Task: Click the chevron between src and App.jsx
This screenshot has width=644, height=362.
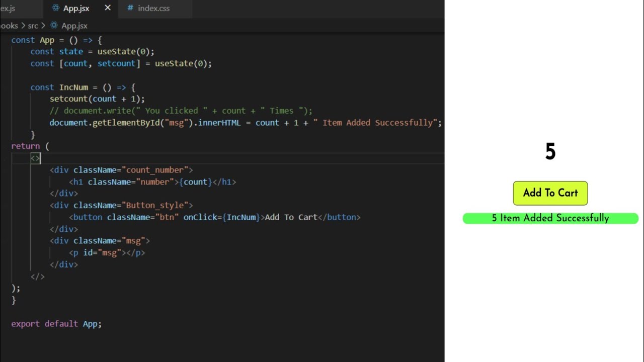Action: 43,25
